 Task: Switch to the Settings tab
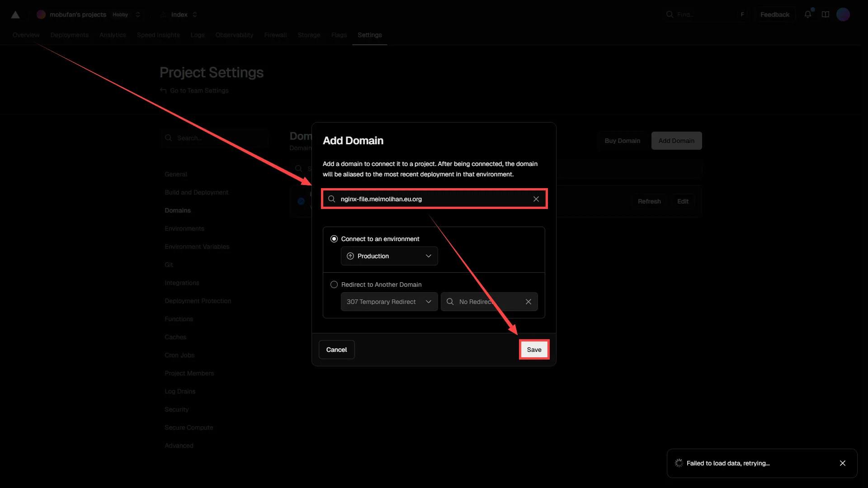[369, 35]
